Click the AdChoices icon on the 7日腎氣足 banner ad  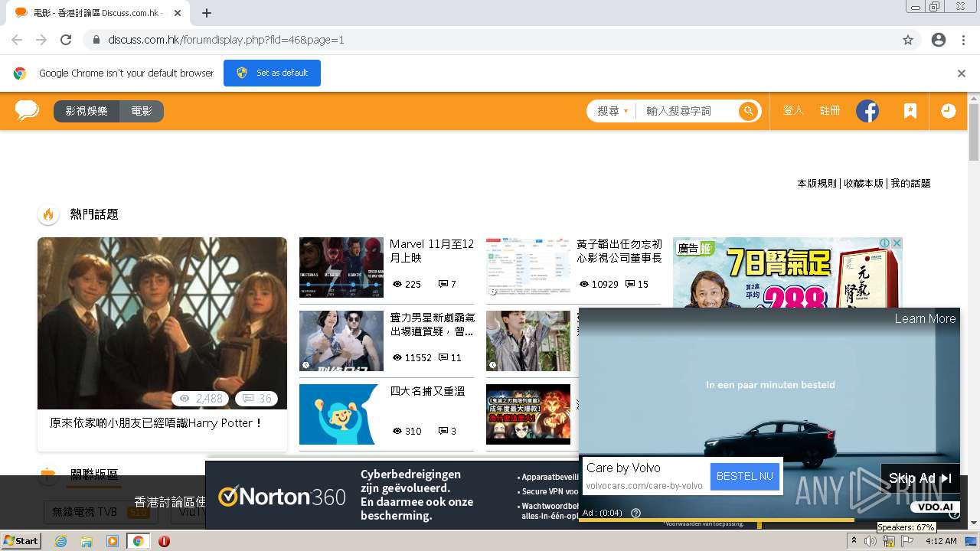(x=884, y=243)
